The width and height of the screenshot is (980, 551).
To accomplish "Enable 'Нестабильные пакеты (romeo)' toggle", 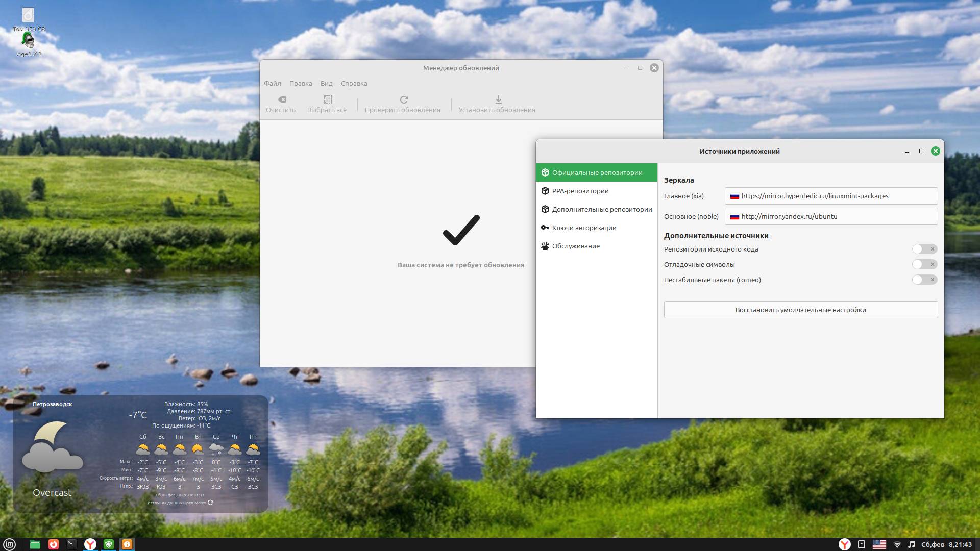I will (x=919, y=280).
